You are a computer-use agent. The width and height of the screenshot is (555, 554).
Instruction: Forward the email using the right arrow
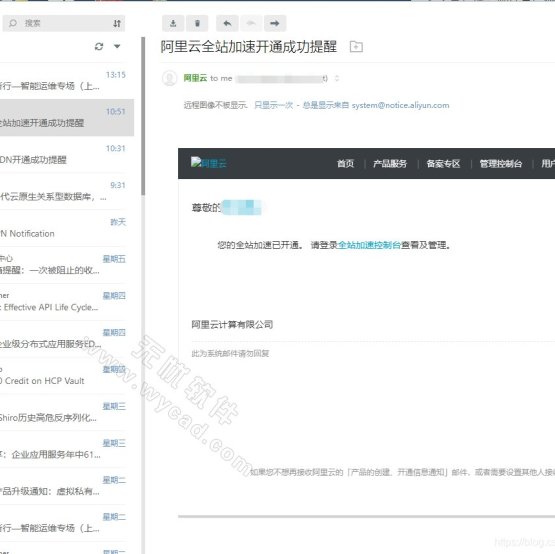[x=275, y=23]
